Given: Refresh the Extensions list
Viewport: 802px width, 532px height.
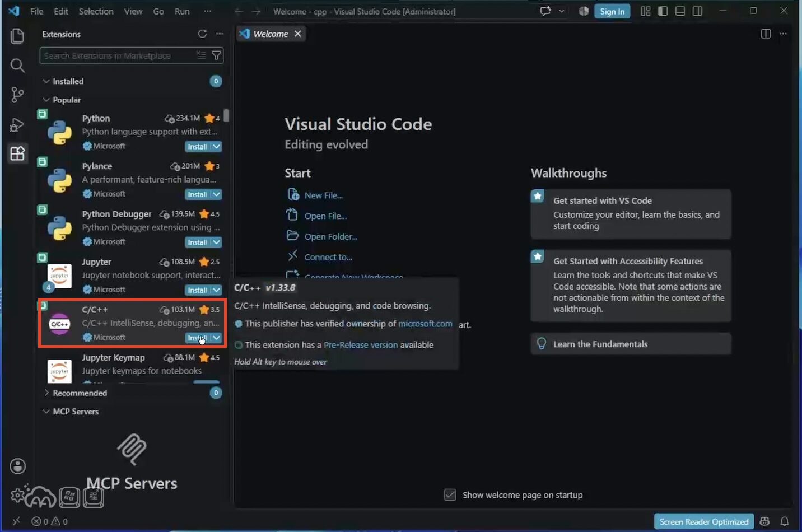Looking at the screenshot, I should [x=202, y=34].
